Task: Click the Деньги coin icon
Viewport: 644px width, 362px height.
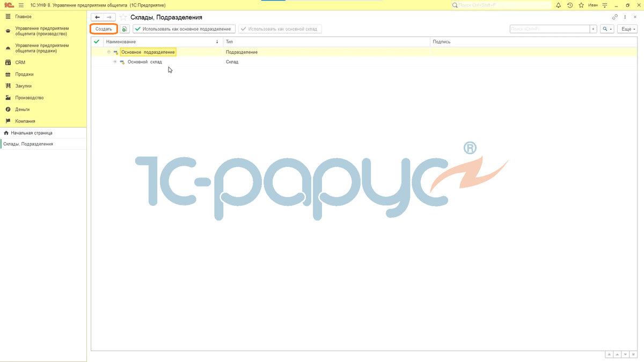Action: [8, 109]
